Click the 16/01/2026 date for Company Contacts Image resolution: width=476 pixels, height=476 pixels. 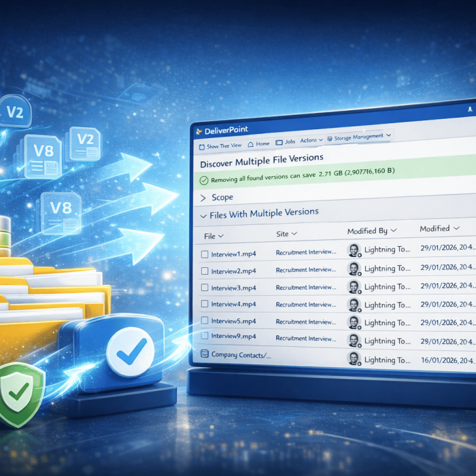click(x=448, y=360)
